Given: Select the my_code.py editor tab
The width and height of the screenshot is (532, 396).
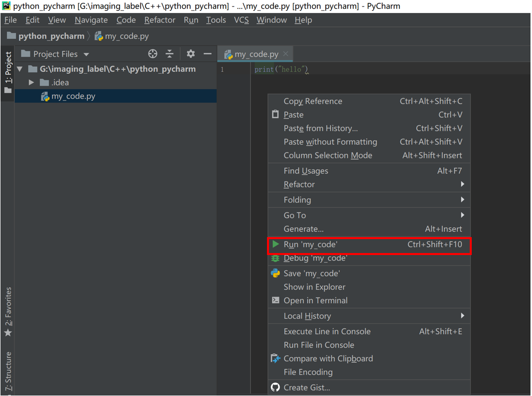Looking at the screenshot, I should click(255, 54).
